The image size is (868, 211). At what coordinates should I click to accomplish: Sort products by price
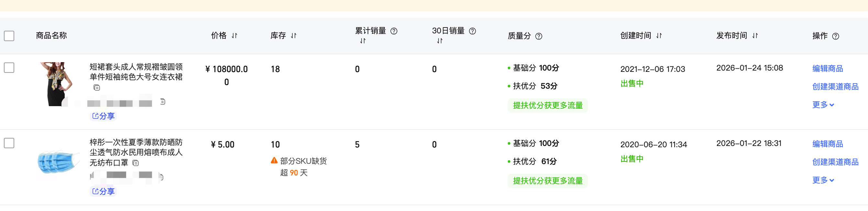(234, 36)
